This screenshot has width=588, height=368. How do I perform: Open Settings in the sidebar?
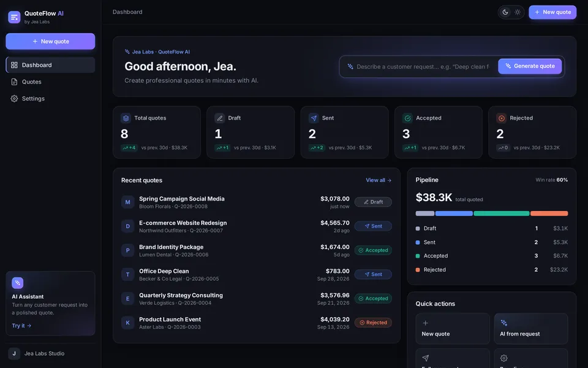pos(50,98)
